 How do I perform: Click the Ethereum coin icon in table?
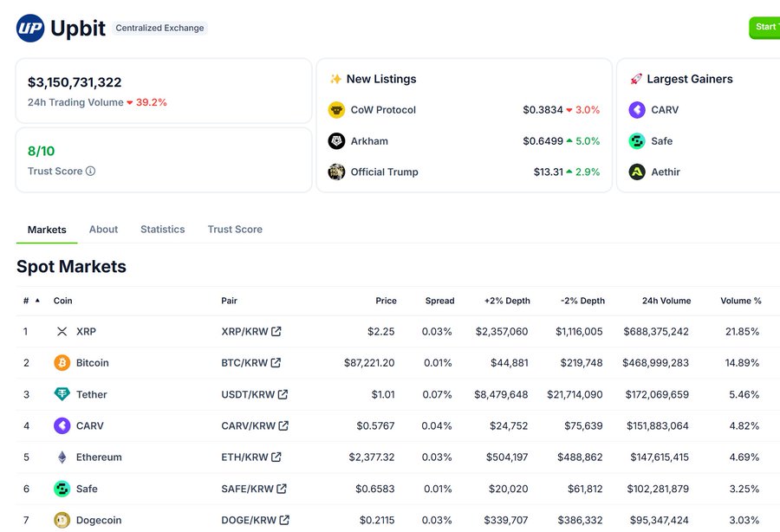pos(62,457)
